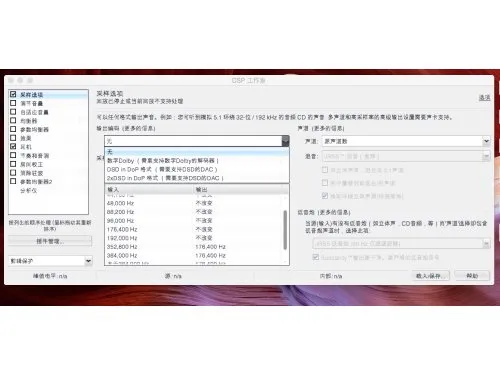
Task: Uncheck the first DSP list checkbox
Action: 13,94
